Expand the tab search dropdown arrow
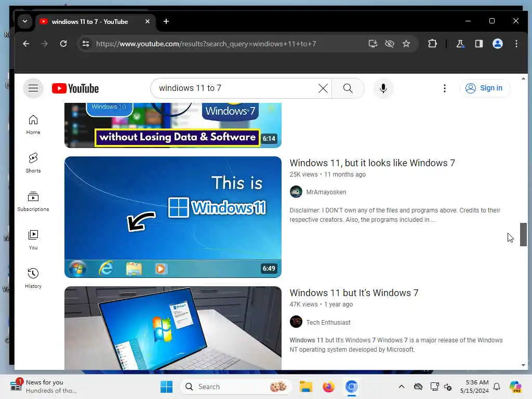 pos(25,21)
